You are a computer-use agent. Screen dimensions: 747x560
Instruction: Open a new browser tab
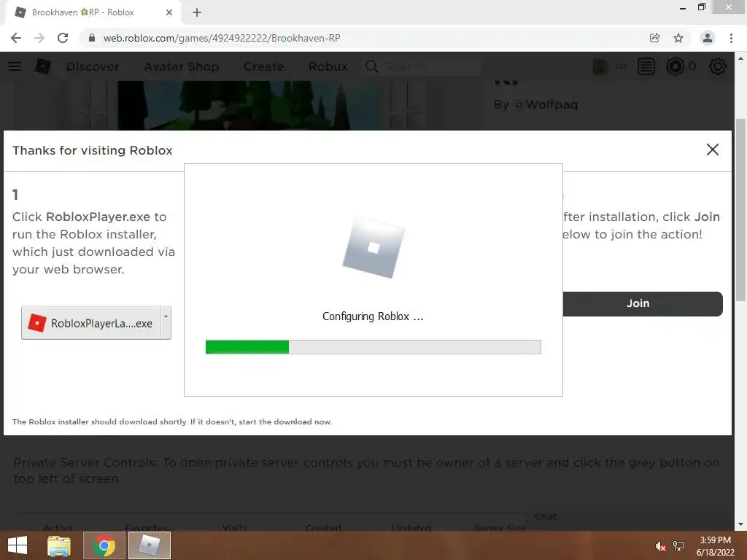pos(197,12)
